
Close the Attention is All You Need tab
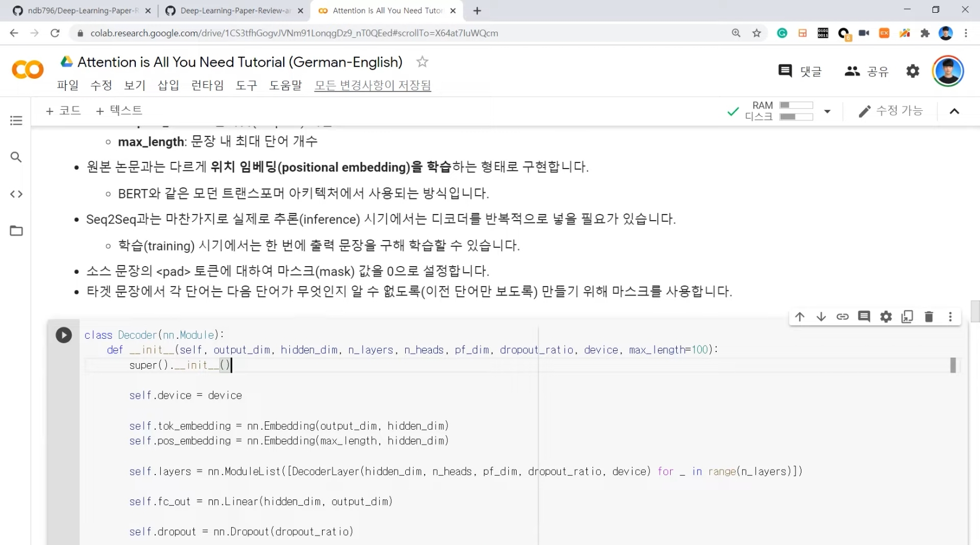tap(453, 11)
